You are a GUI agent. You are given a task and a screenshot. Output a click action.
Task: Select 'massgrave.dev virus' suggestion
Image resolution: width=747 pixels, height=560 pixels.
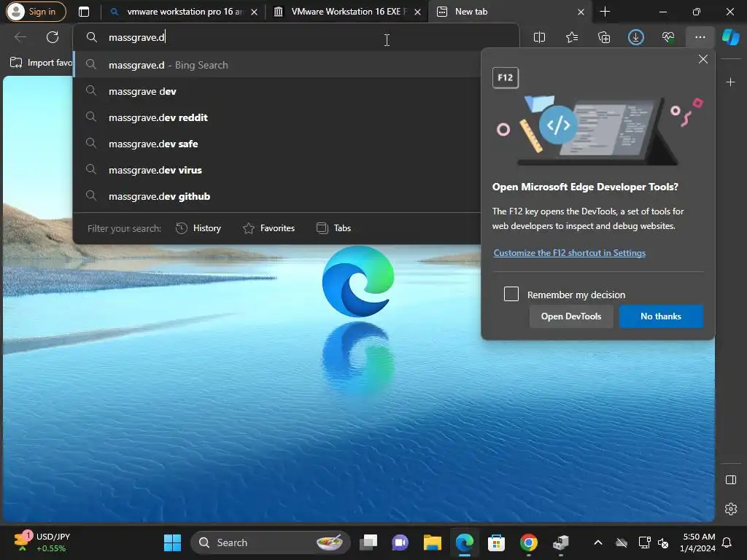277,169
